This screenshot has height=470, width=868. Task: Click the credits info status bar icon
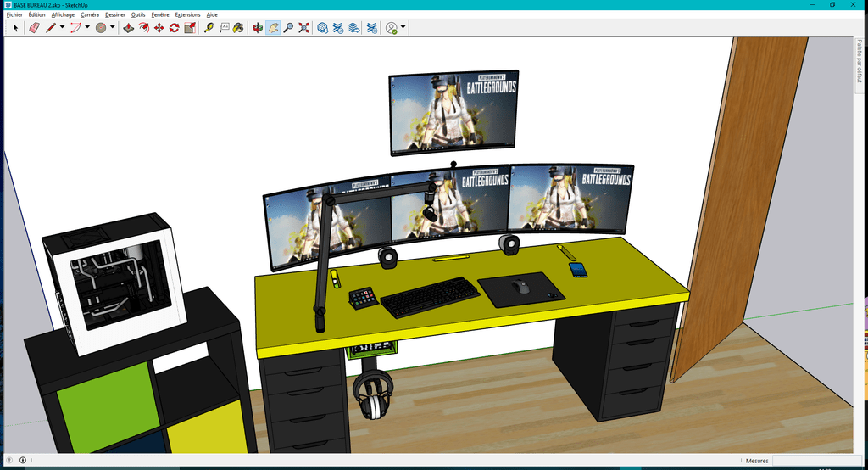pos(23,460)
